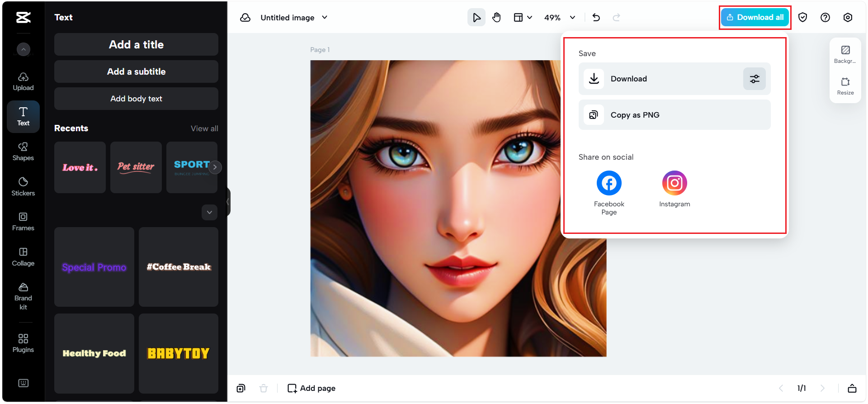Choose Copy as PNG
Screen dimensions: 868x404
(x=675, y=115)
